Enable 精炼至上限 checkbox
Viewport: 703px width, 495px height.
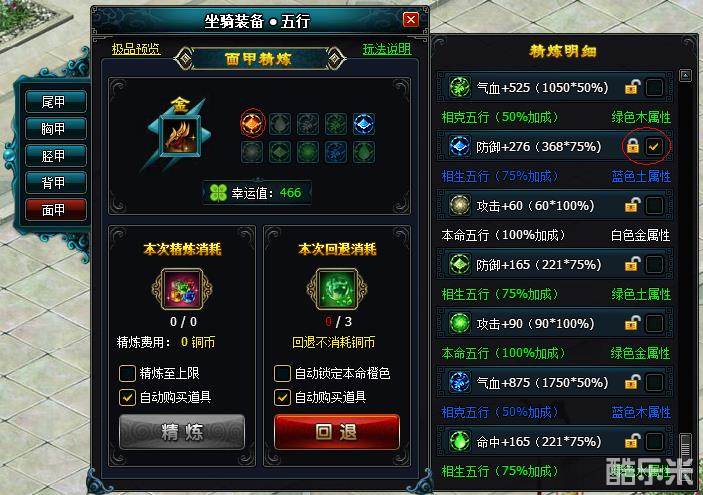coord(127,373)
